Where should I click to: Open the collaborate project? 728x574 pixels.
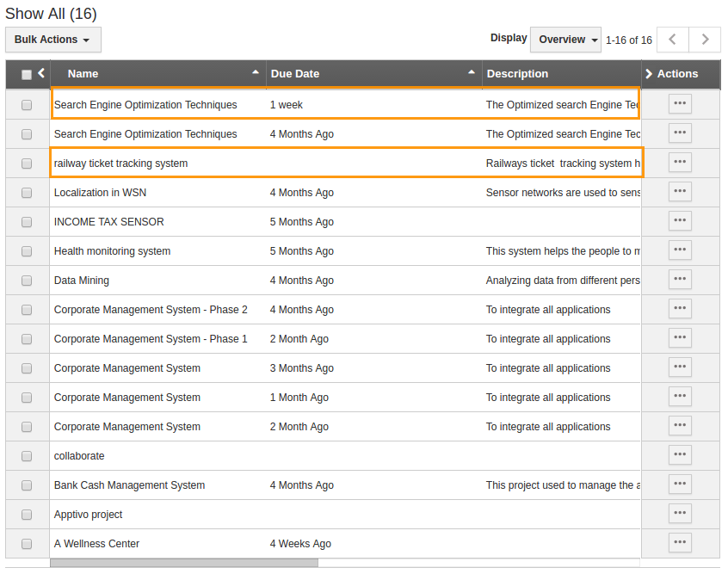point(79,456)
